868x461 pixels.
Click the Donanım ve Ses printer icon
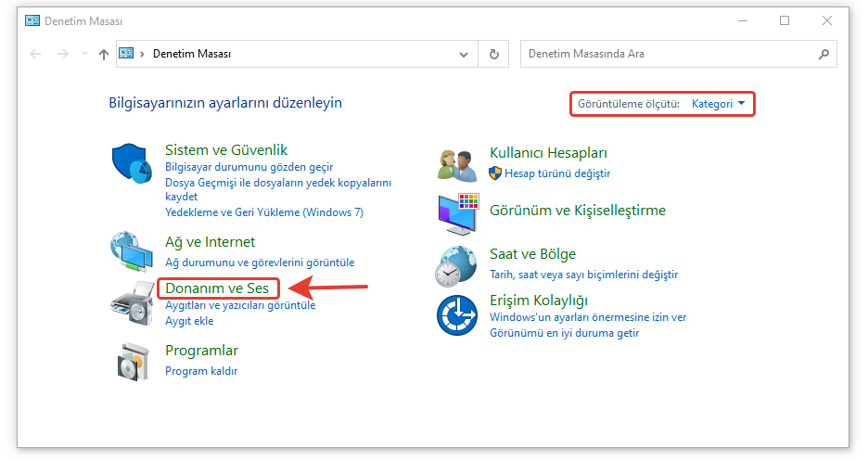(132, 301)
